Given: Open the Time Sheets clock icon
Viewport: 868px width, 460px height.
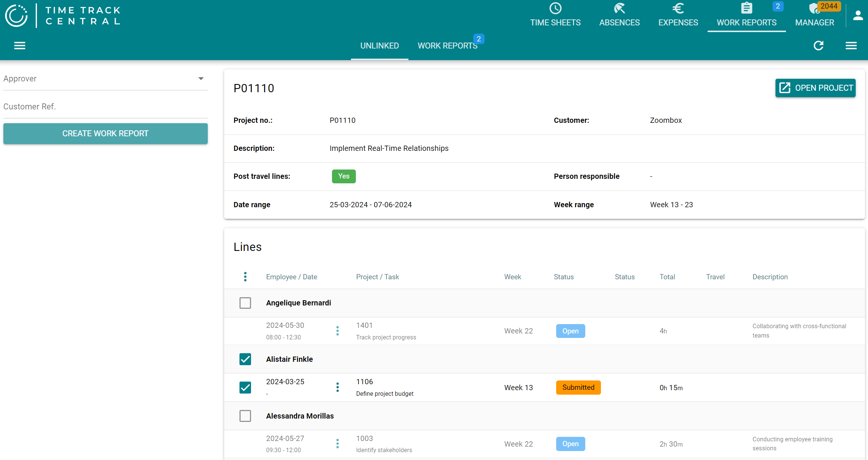Looking at the screenshot, I should pos(555,8).
